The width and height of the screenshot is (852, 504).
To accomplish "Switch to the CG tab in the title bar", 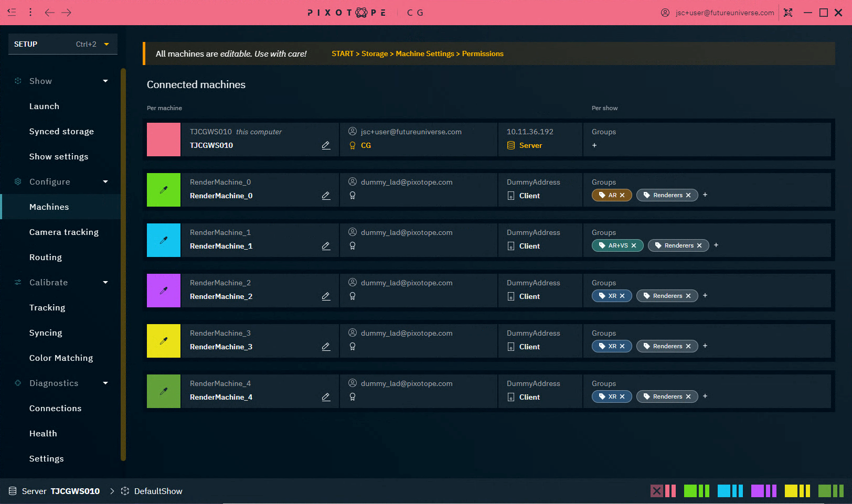I will tap(415, 12).
